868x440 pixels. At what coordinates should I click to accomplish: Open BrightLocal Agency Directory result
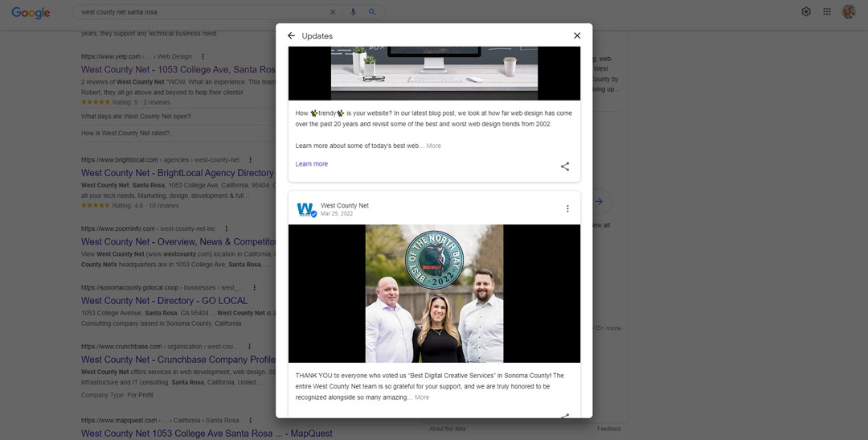tap(178, 173)
